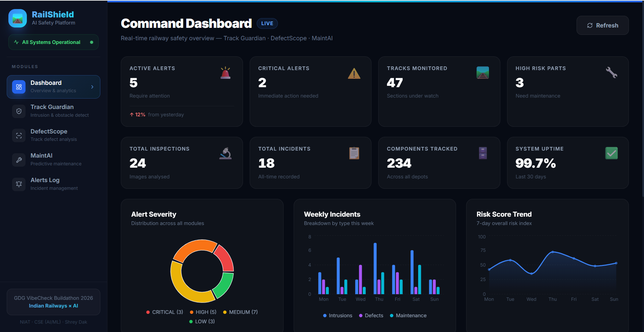
Task: Click the Thu data point on Risk Score Trend
Action: click(552, 252)
